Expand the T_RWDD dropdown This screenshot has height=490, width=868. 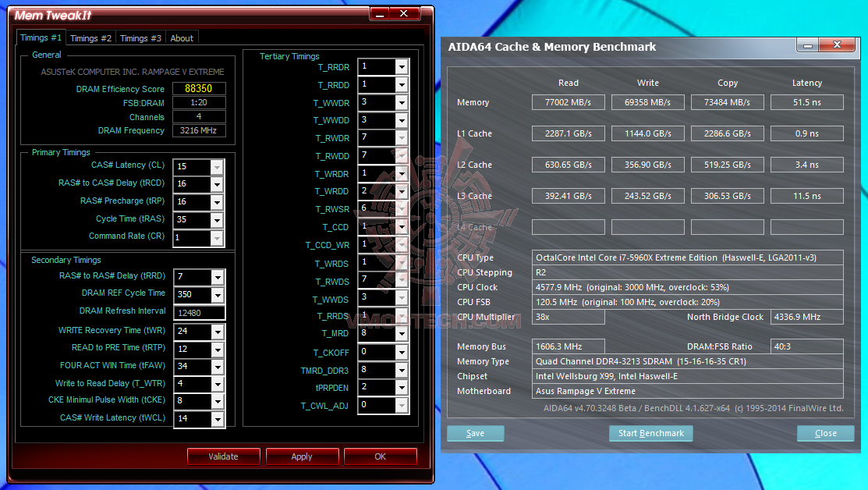click(402, 155)
